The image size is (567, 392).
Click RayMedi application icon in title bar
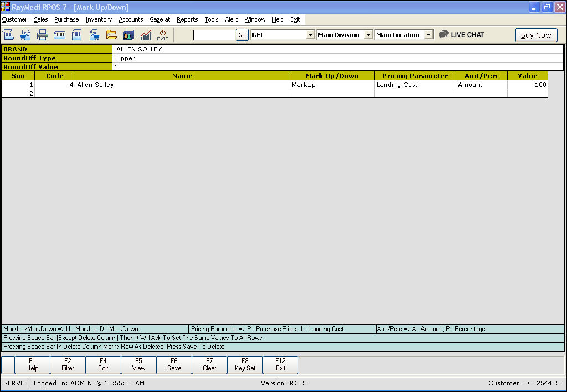pyautogui.click(x=6, y=7)
